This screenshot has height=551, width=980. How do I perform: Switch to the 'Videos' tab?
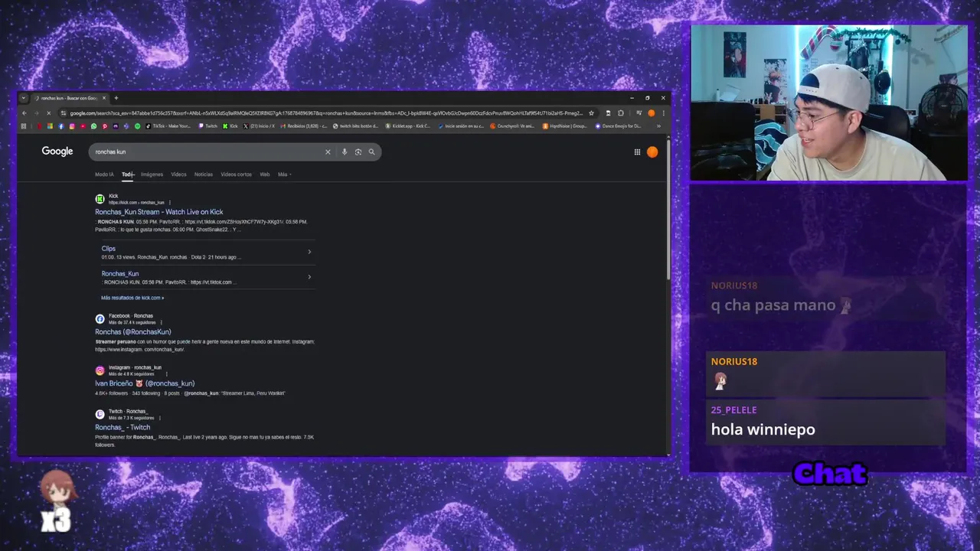(178, 174)
